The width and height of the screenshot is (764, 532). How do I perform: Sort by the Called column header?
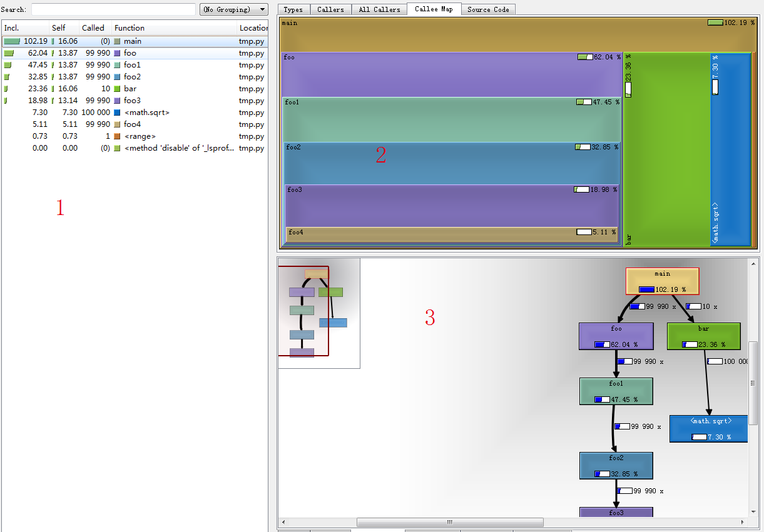coord(96,28)
